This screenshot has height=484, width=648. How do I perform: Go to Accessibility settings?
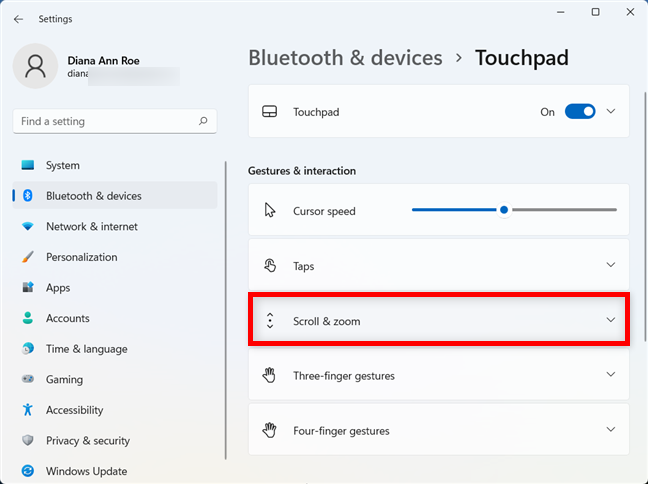[x=115, y=410]
